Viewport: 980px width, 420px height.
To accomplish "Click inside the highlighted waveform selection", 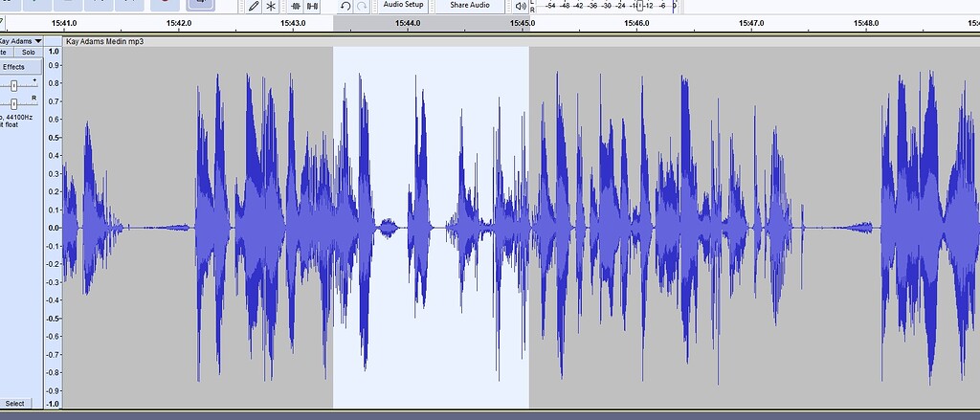I will tap(432, 228).
